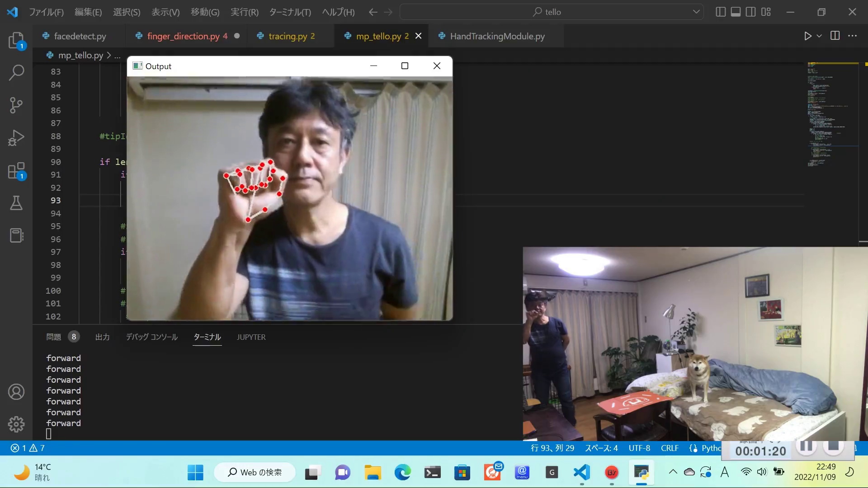
Task: Change indentation via スペース: 4
Action: (x=601, y=448)
